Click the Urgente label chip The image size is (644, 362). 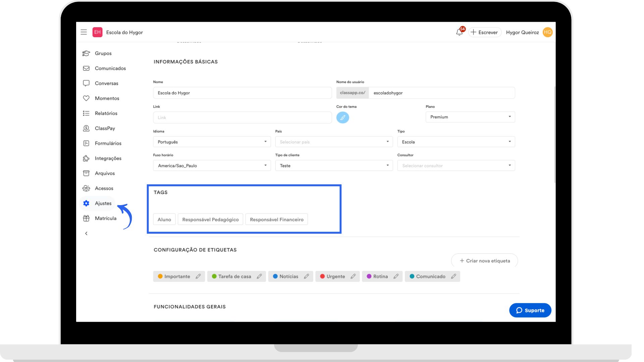[x=337, y=276]
